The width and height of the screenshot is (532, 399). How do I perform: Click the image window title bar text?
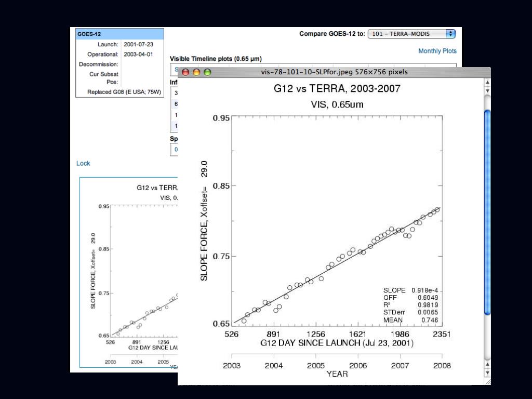pyautogui.click(x=334, y=72)
